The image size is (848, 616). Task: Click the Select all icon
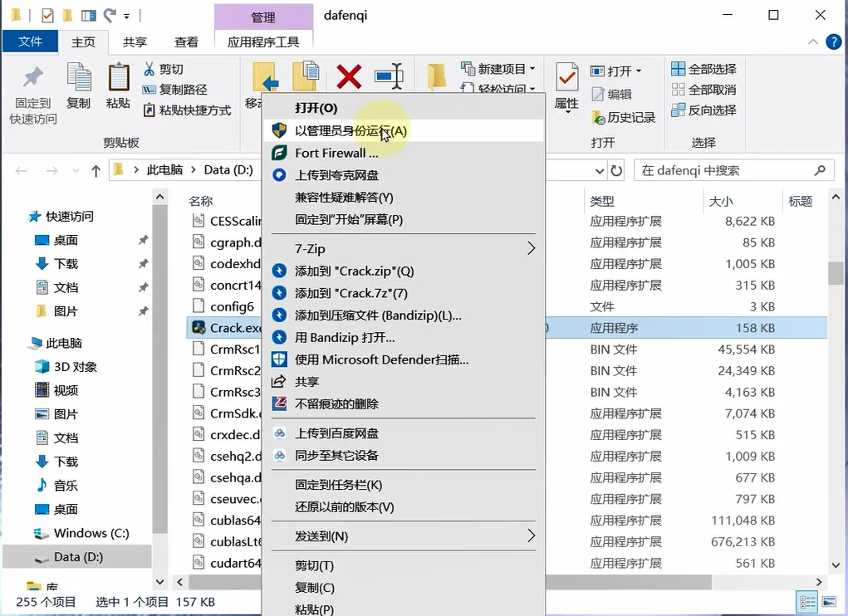679,69
